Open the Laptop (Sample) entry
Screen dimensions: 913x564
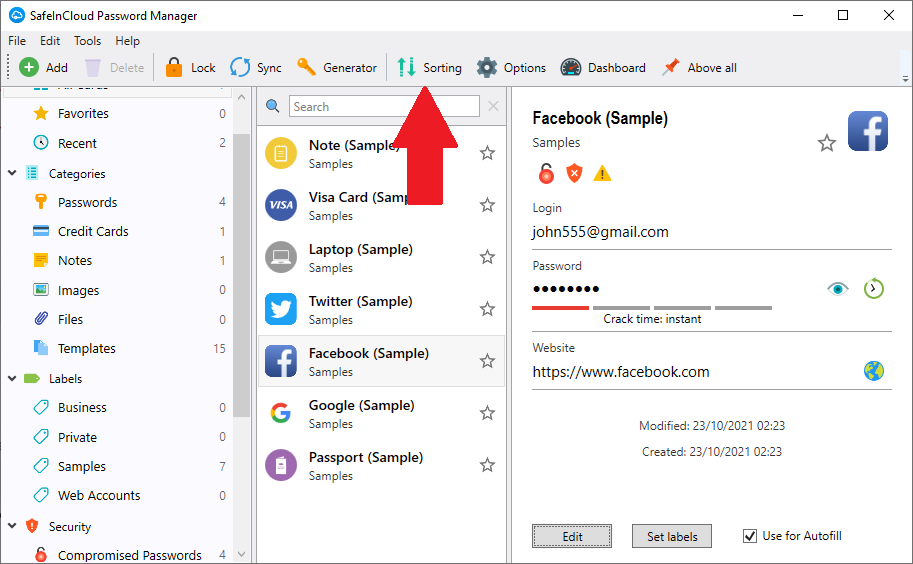pyautogui.click(x=381, y=257)
